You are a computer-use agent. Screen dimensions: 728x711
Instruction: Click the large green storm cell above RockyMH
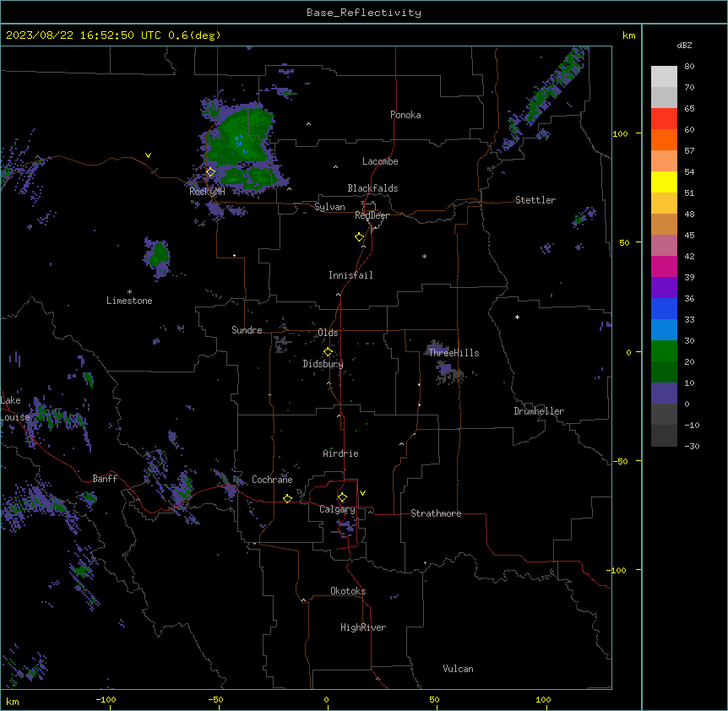pyautogui.click(x=239, y=149)
